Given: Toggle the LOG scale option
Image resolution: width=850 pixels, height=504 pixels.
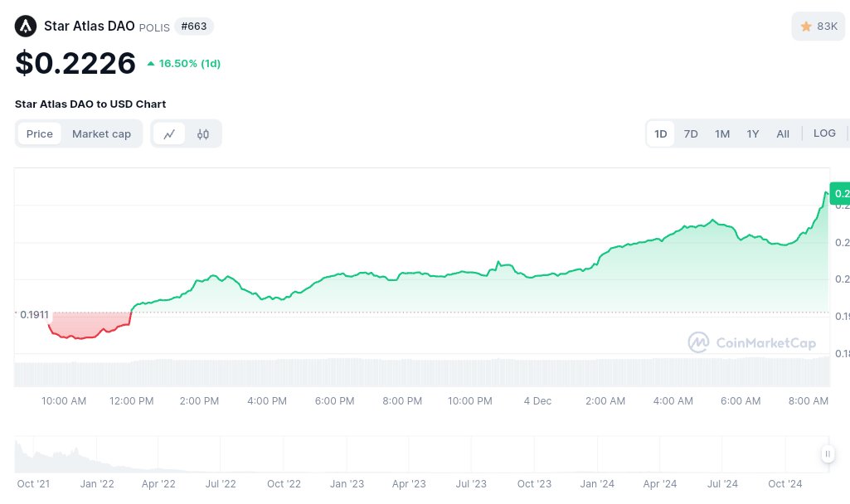Looking at the screenshot, I should 824,133.
